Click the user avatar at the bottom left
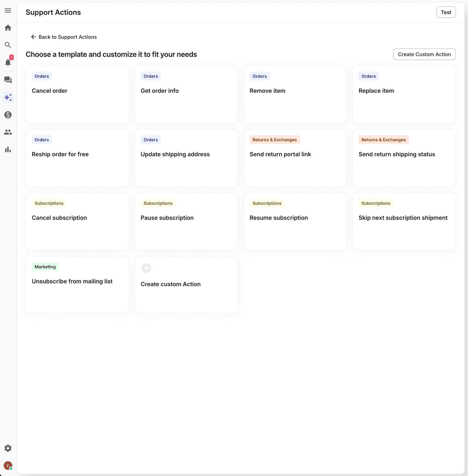Image resolution: width=468 pixels, height=476 pixels. pos(8,466)
